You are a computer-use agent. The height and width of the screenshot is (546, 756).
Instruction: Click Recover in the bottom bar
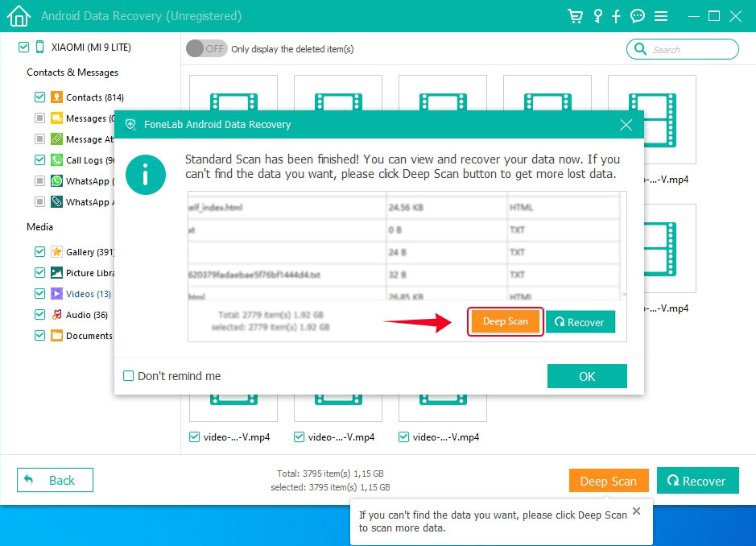click(698, 481)
